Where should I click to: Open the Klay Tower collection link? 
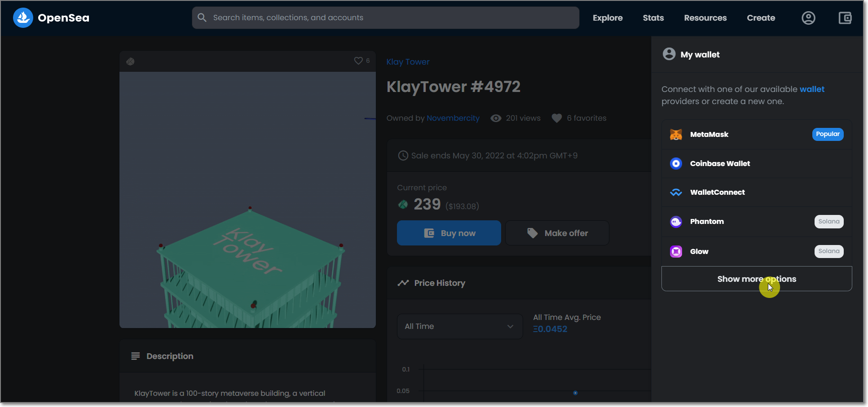[408, 62]
